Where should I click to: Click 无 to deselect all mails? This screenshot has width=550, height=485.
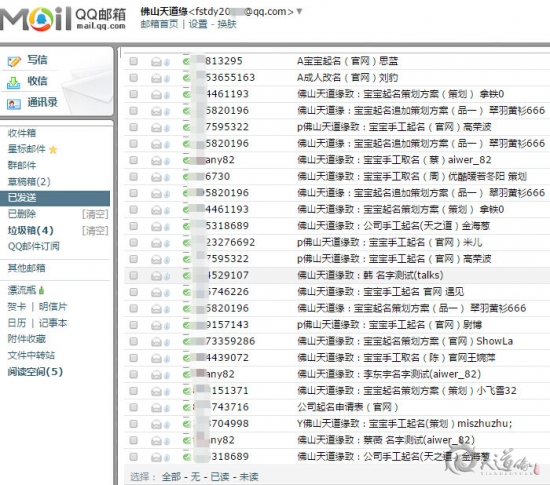[x=195, y=477]
